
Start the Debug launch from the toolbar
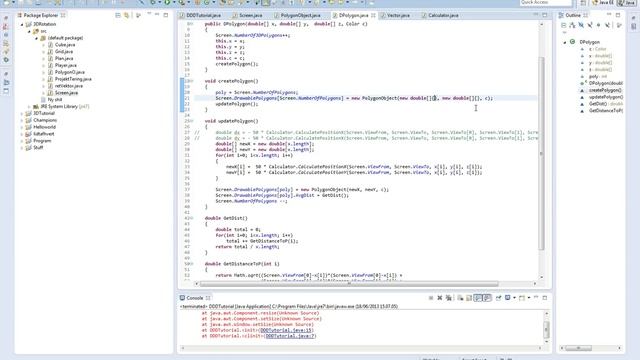click(x=153, y=2)
